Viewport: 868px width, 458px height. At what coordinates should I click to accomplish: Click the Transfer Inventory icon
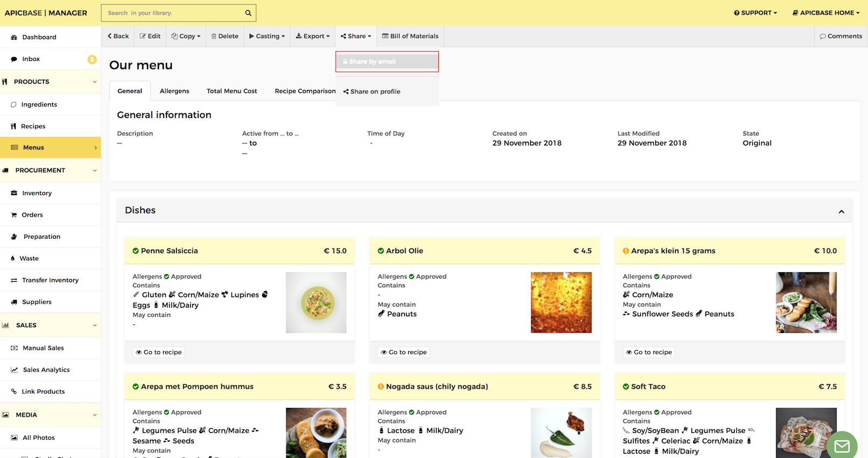(x=14, y=280)
